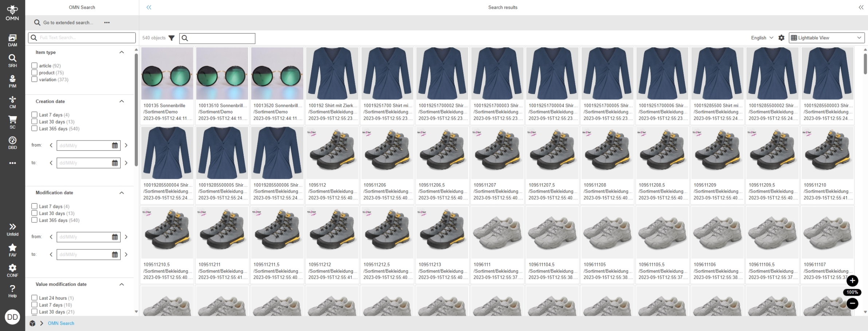Open the DAM module in sidebar

pyautogui.click(x=12, y=40)
